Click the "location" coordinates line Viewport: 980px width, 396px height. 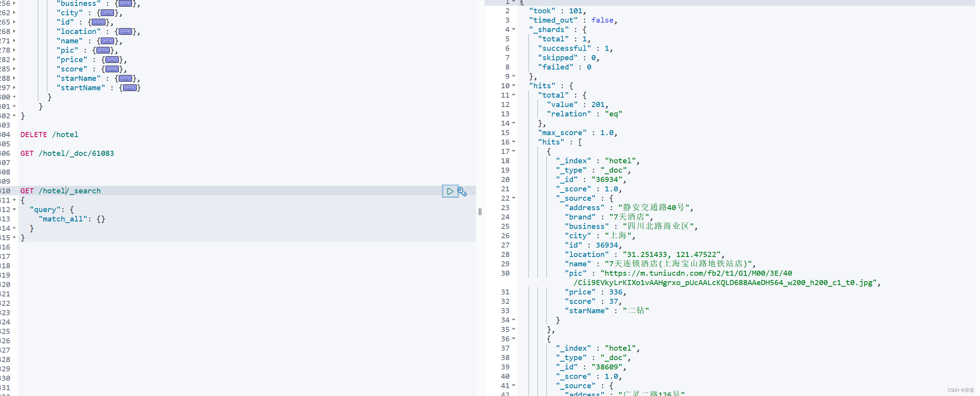click(x=644, y=255)
